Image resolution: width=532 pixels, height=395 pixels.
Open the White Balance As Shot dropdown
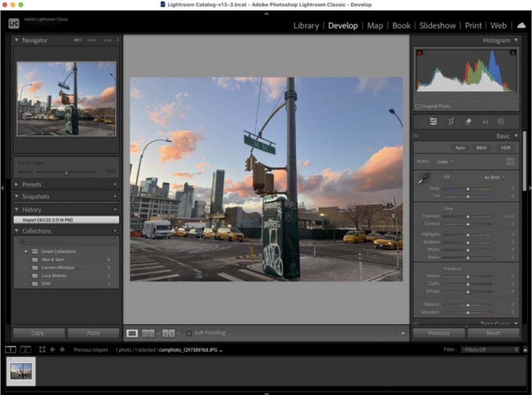pos(494,177)
